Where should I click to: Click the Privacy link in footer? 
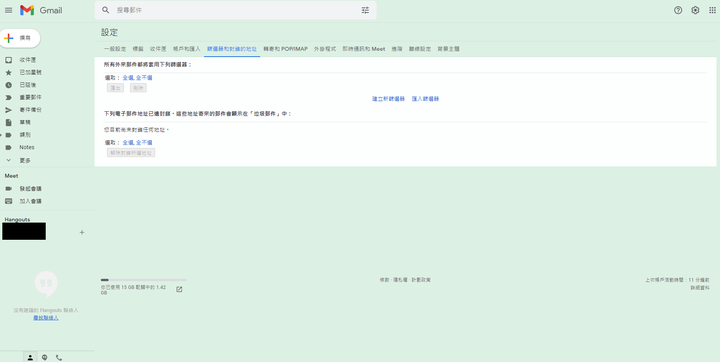399,280
